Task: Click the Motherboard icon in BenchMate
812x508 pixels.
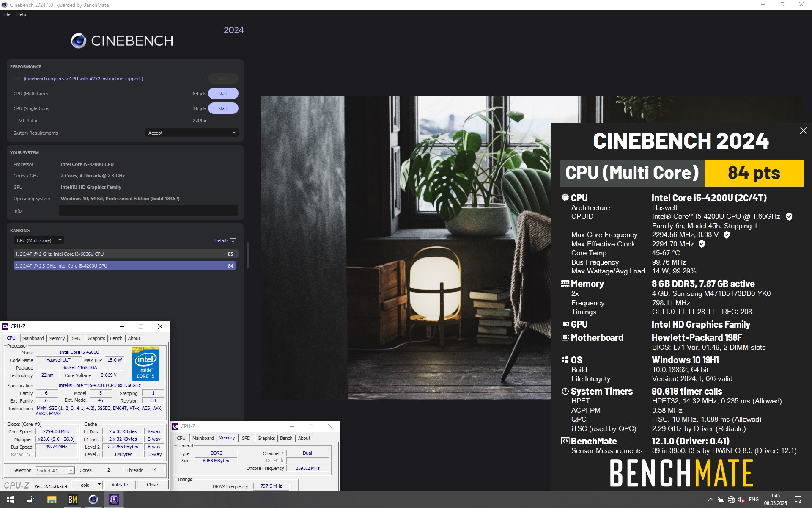Action: (x=565, y=337)
